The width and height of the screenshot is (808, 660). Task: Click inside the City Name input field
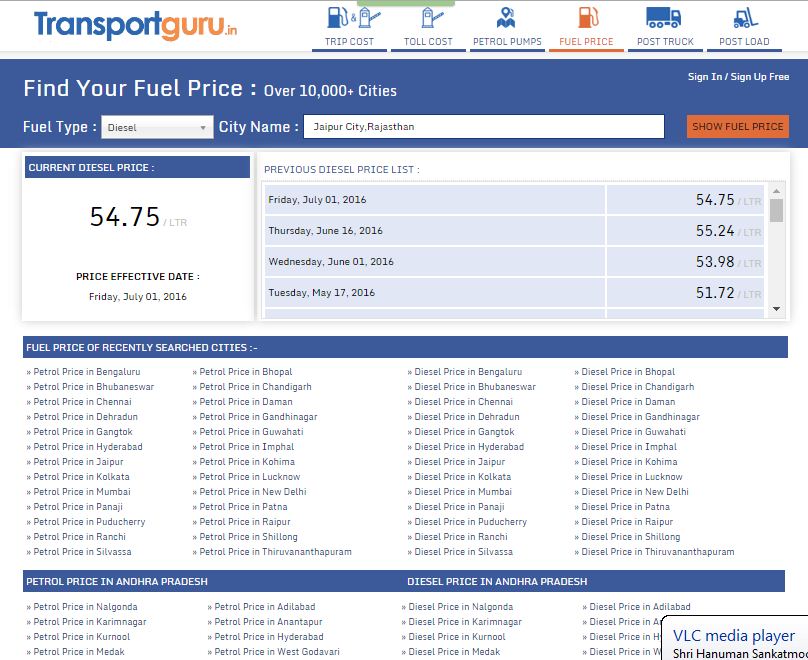[484, 126]
